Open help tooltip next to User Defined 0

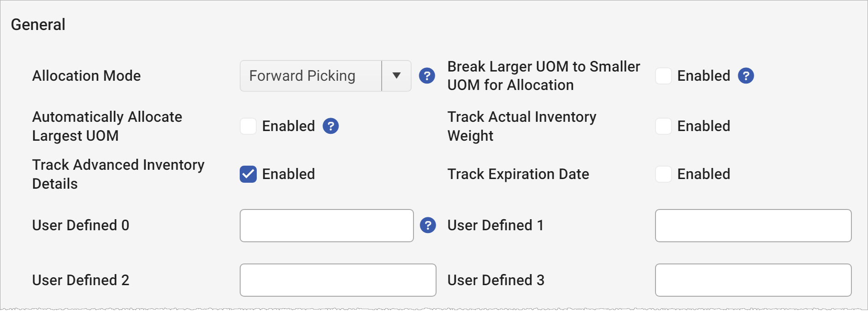tap(428, 226)
